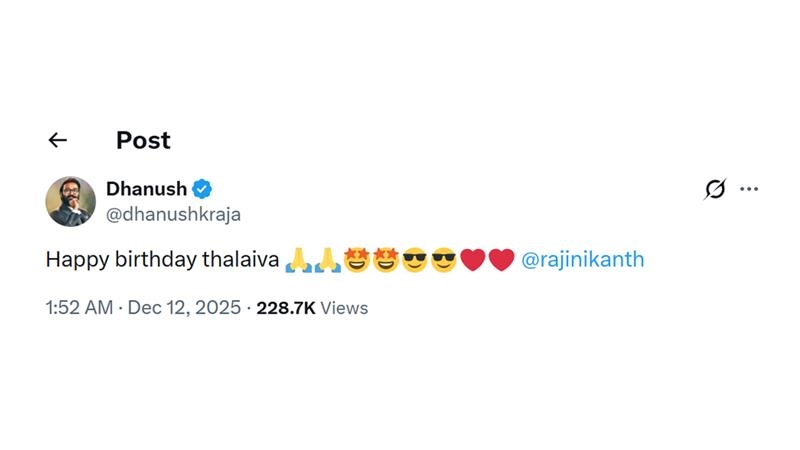Screen dimensions: 800x450
Task: Click the first sunglasses face emoji
Action: pyautogui.click(x=414, y=261)
